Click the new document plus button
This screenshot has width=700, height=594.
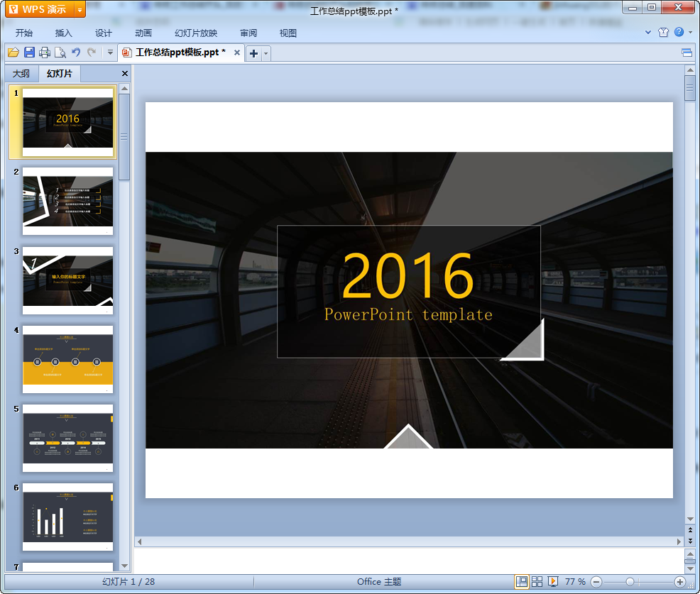coord(253,53)
